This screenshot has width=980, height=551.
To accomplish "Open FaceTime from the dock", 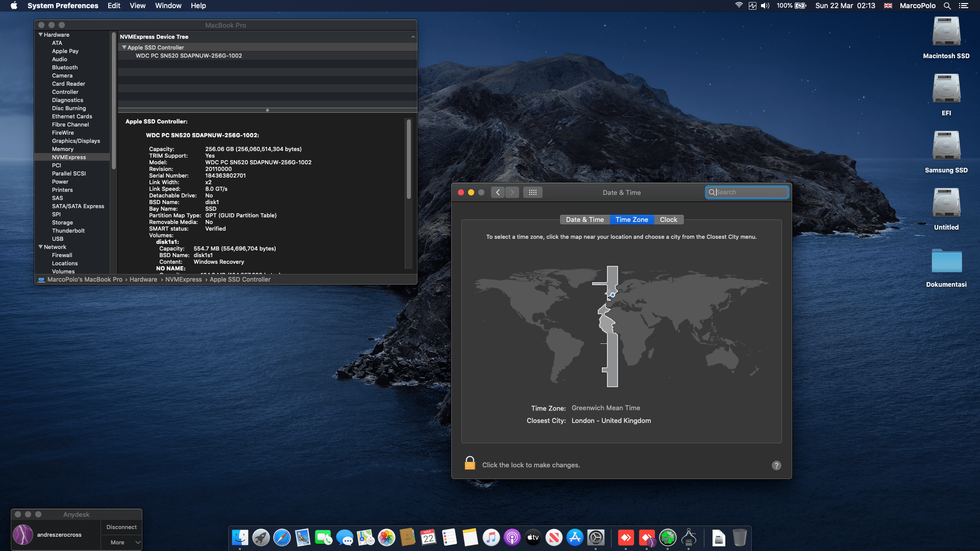I will [324, 537].
